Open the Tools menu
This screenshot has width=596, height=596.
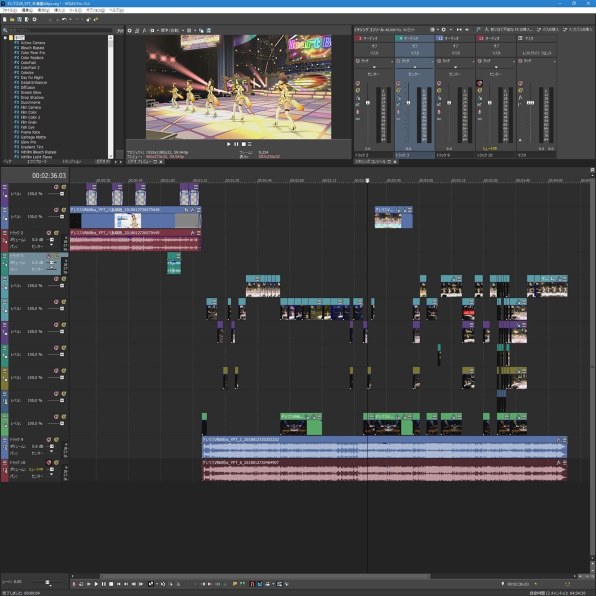pyautogui.click(x=75, y=10)
